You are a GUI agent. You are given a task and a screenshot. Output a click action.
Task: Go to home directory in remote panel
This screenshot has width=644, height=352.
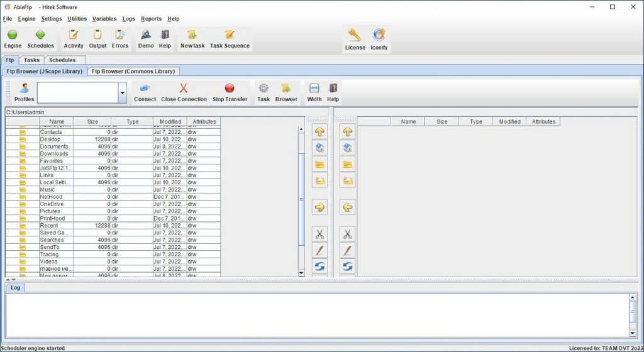coord(347,148)
